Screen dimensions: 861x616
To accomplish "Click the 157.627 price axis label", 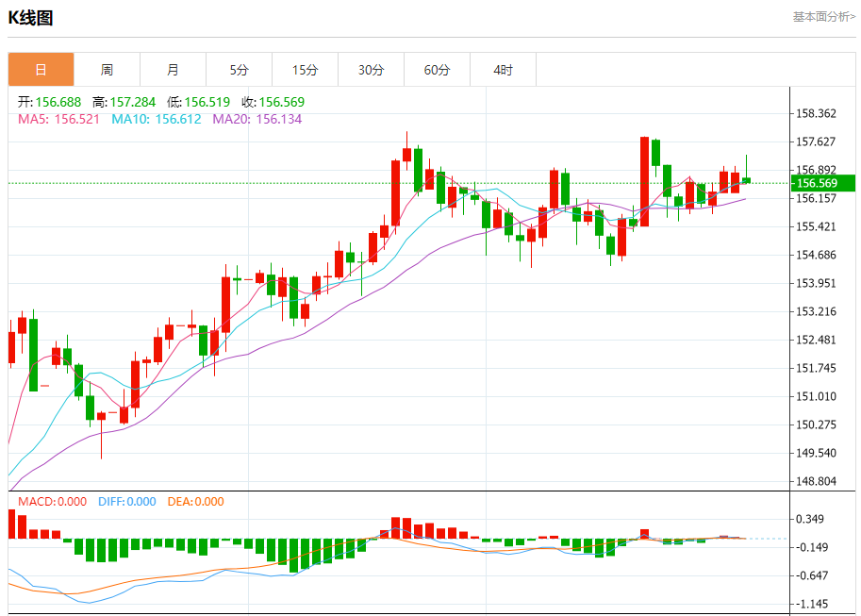I will point(816,142).
